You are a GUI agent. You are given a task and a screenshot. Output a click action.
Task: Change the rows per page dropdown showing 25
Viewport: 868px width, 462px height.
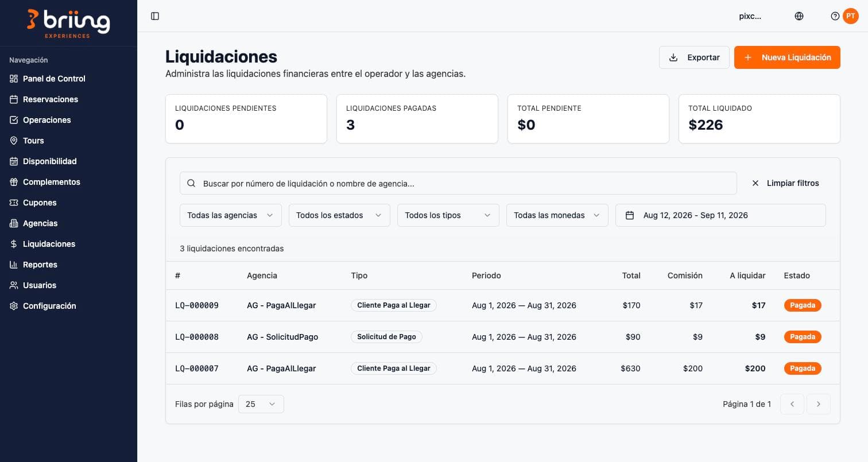point(261,404)
